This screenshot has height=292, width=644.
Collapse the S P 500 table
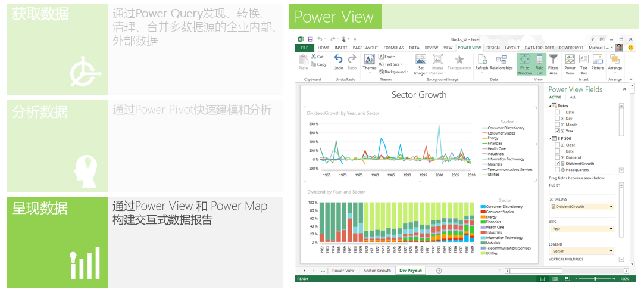(551, 139)
